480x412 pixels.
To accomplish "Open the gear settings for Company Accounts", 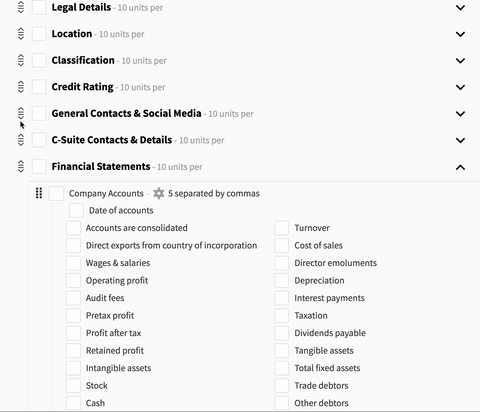I will point(159,193).
